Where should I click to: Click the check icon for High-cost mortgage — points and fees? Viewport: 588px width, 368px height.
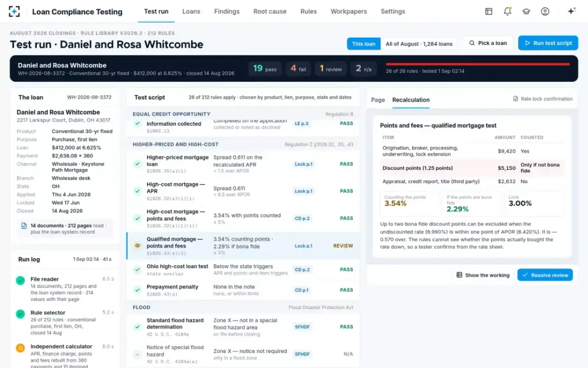[x=138, y=218]
